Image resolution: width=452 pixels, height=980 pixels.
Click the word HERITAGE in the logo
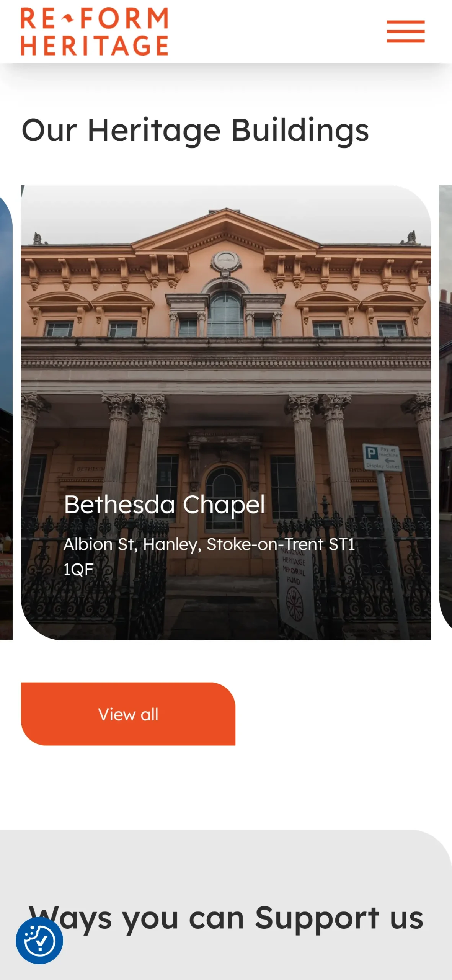(95, 45)
